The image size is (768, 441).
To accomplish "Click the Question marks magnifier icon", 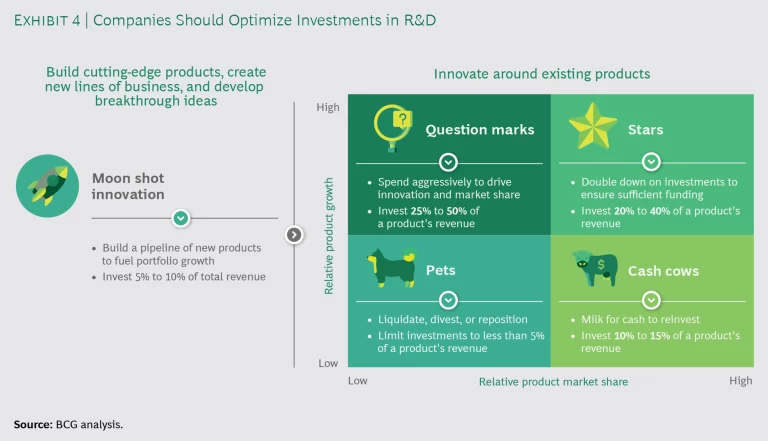I will point(391,128).
